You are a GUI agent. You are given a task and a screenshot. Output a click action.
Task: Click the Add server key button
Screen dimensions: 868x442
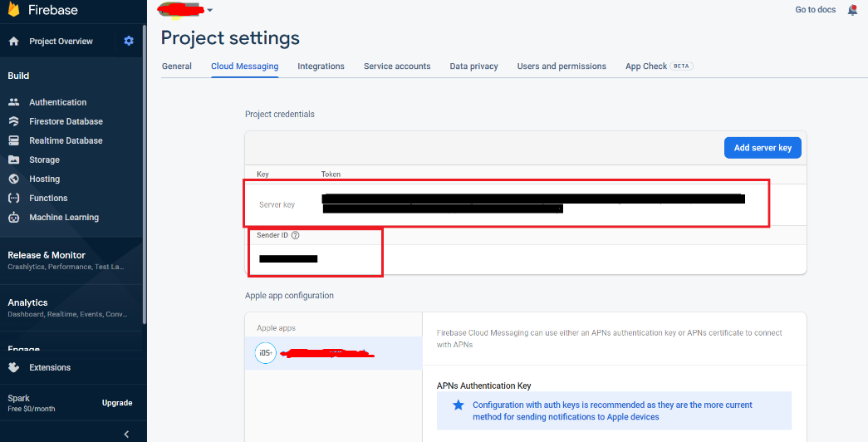[x=763, y=148]
